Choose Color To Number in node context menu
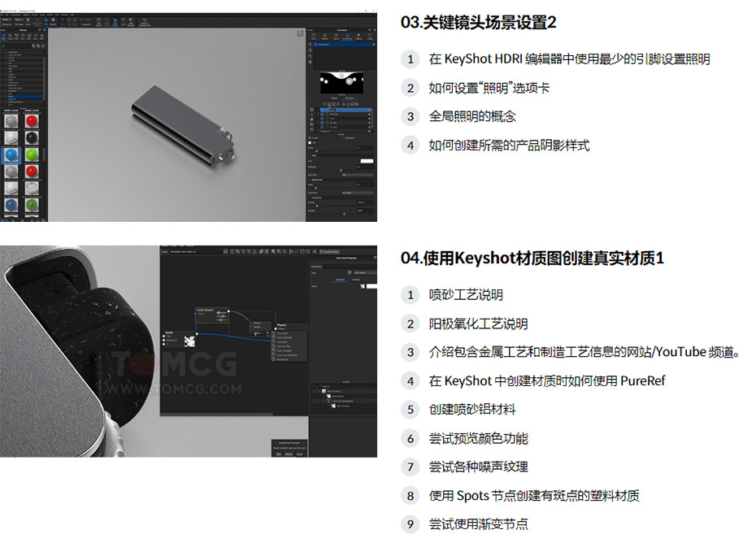The image size is (756, 543). (x=289, y=350)
